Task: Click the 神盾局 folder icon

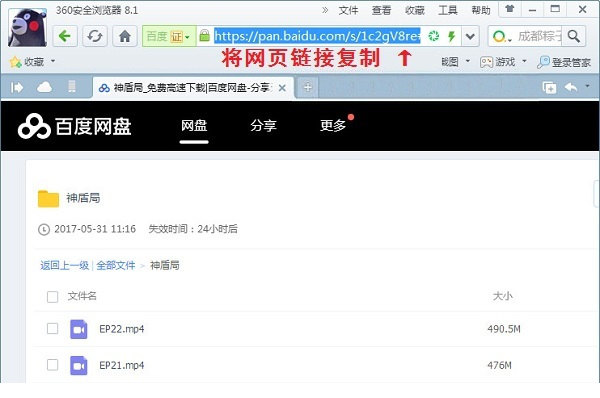Action: point(48,198)
